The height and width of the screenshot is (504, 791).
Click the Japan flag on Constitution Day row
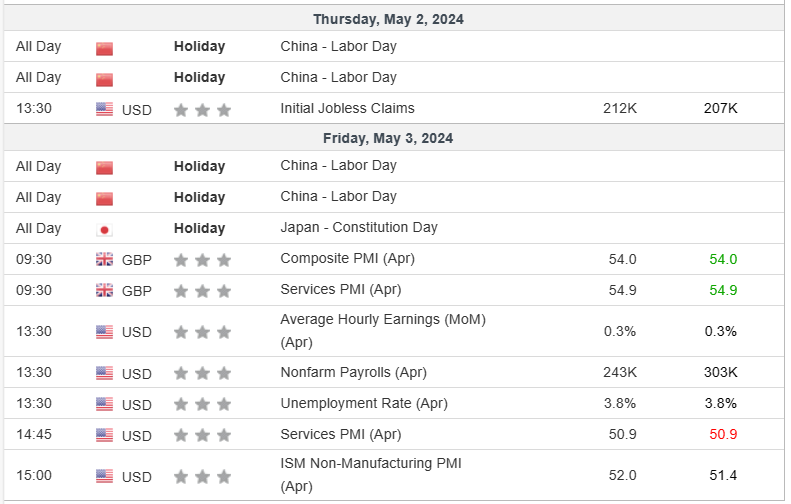tap(105, 228)
